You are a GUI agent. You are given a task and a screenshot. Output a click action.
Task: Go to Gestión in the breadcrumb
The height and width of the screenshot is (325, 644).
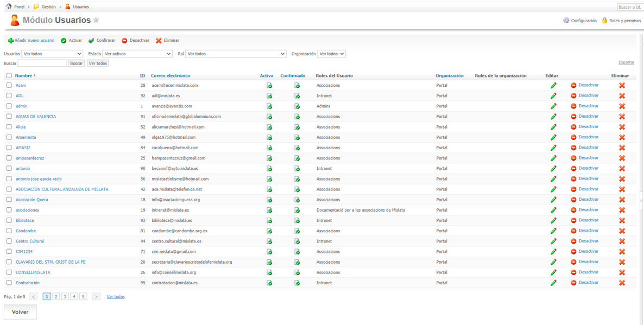click(x=48, y=7)
